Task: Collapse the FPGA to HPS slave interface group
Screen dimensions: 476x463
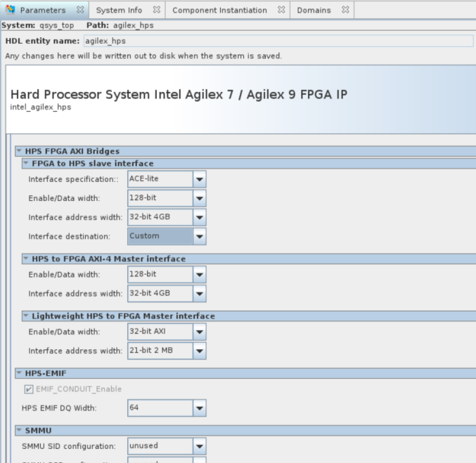Action: click(x=26, y=164)
